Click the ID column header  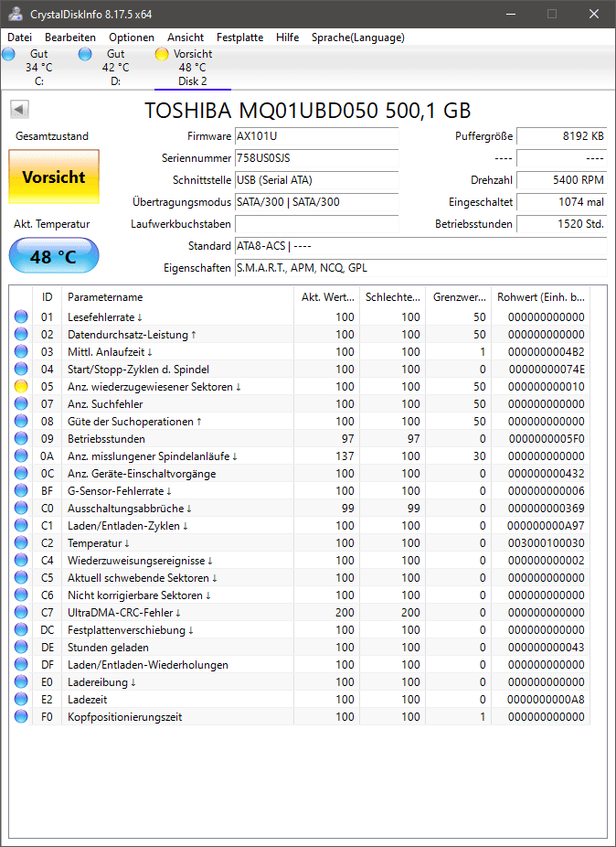tap(48, 297)
